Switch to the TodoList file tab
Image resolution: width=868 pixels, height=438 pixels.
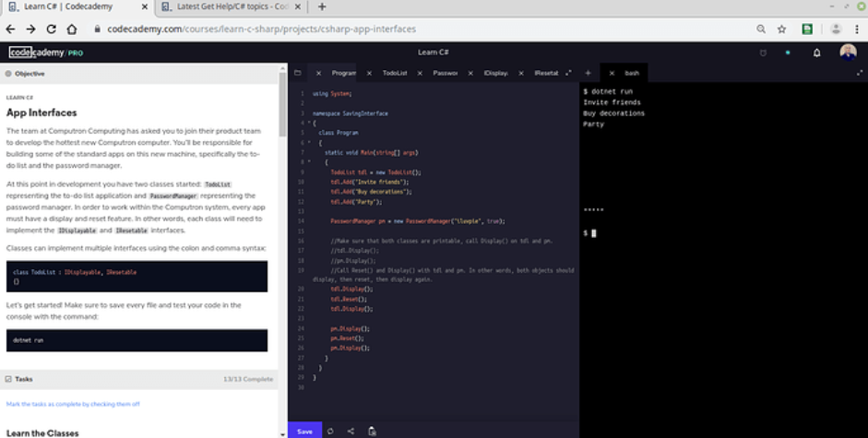coord(395,73)
